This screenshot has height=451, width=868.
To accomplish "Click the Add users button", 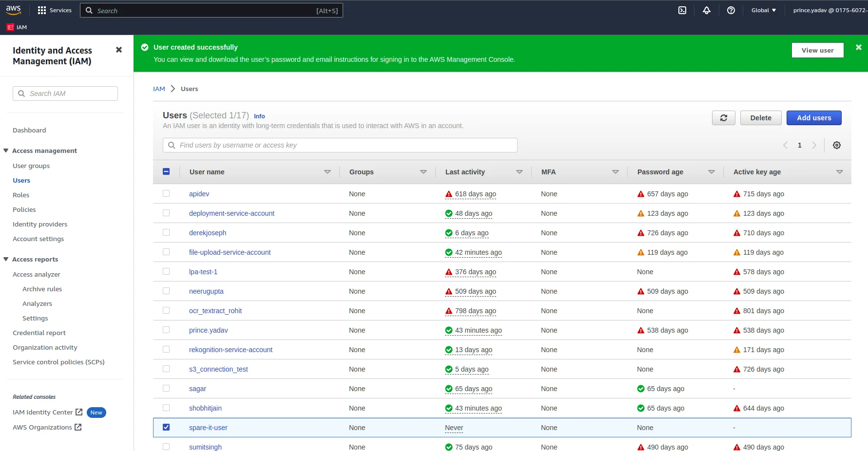I will [814, 118].
